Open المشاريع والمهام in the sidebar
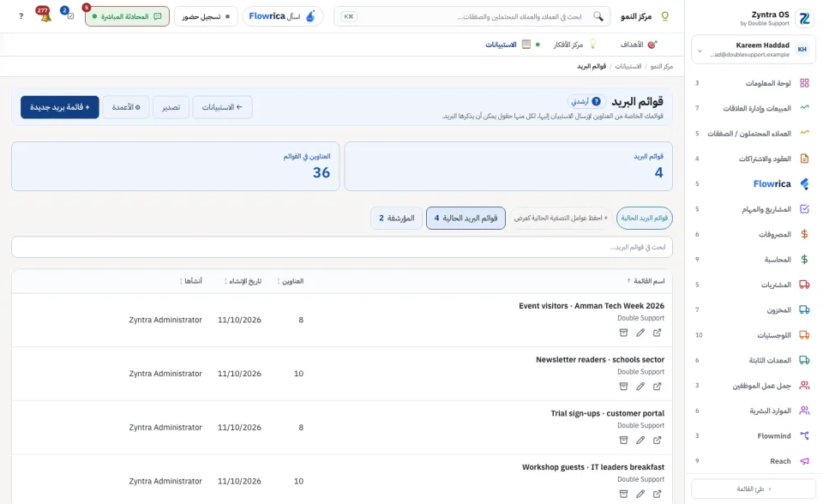The height and width of the screenshot is (504, 823). pyautogui.click(x=754, y=209)
